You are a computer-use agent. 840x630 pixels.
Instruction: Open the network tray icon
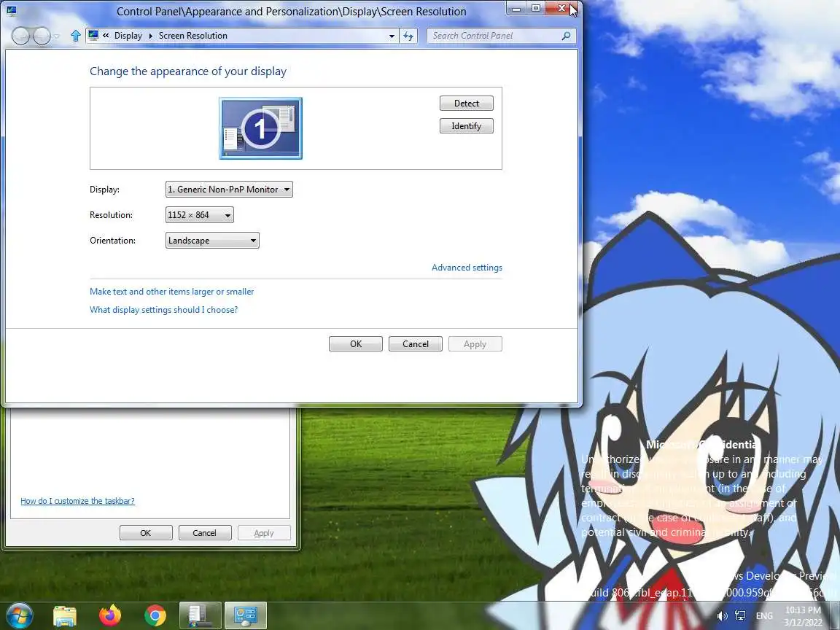pyautogui.click(x=740, y=616)
